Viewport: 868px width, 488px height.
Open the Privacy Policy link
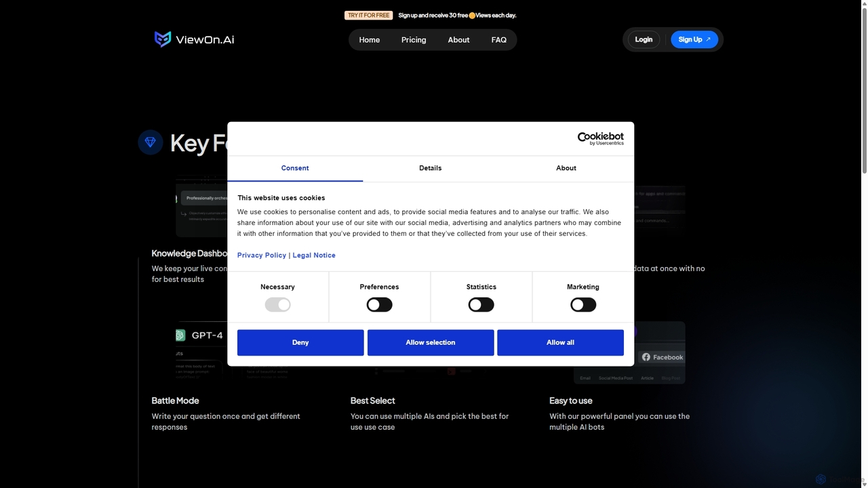(262, 256)
